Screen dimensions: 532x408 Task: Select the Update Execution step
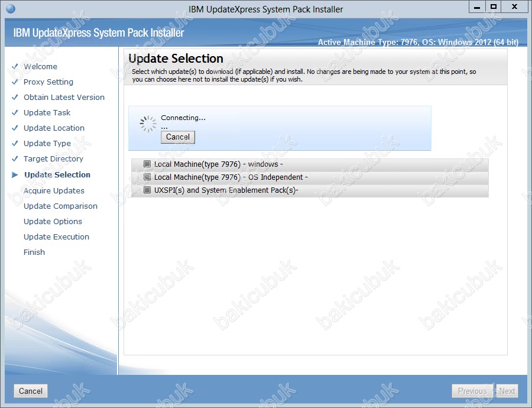[x=56, y=237]
